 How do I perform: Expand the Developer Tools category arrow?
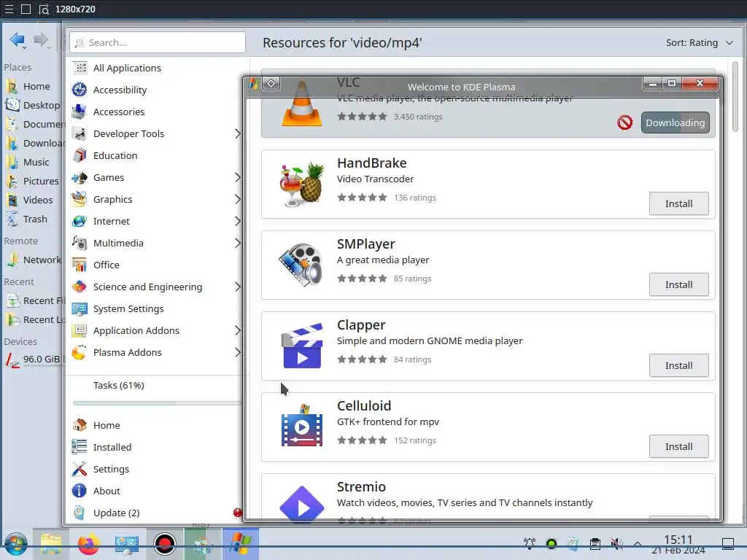238,133
